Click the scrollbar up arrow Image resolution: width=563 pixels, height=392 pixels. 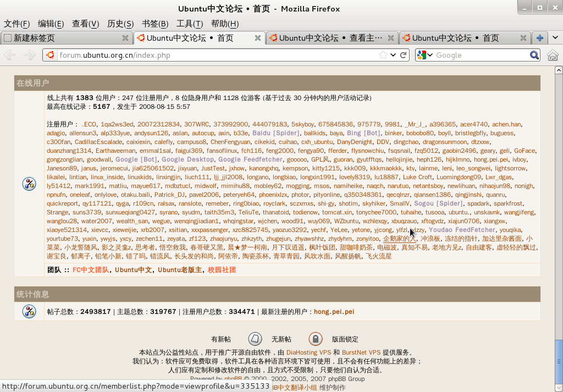559,70
